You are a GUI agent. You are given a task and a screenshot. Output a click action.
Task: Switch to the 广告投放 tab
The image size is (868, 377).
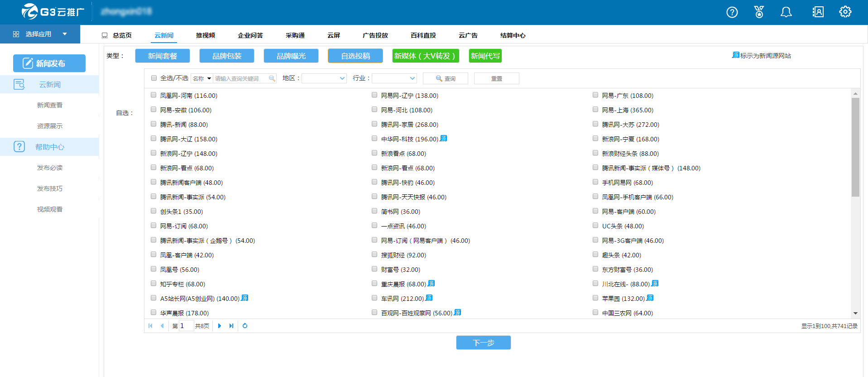pyautogui.click(x=375, y=35)
